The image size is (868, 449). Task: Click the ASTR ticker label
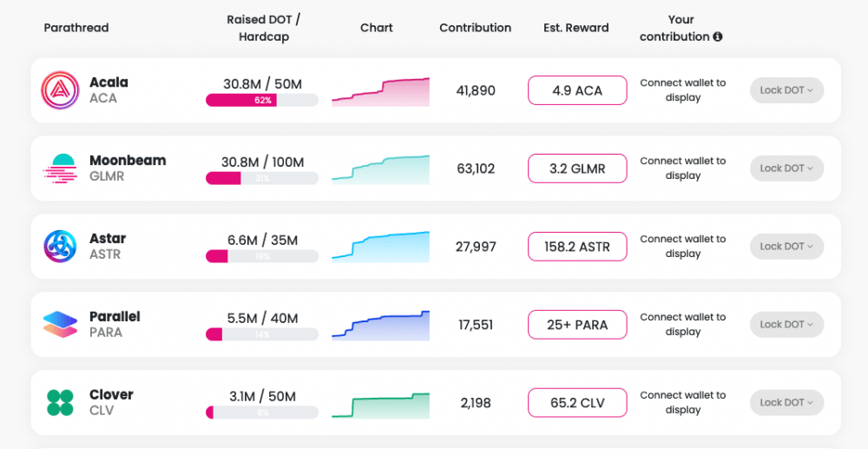click(x=105, y=254)
